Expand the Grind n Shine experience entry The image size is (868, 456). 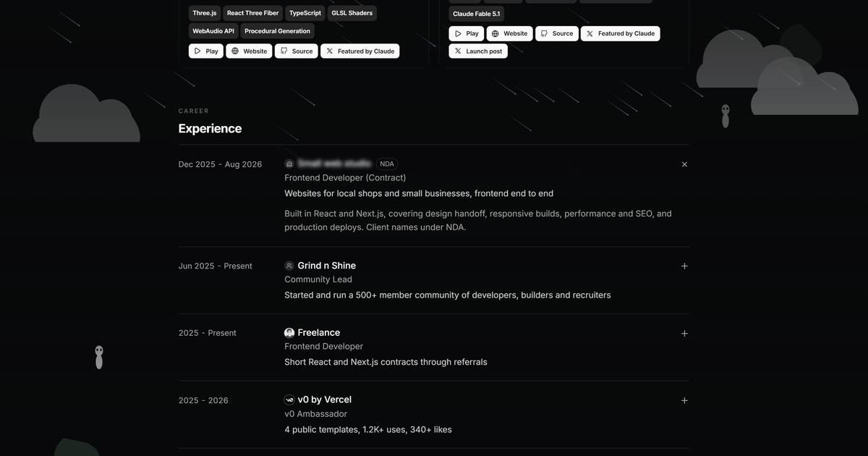(x=684, y=266)
